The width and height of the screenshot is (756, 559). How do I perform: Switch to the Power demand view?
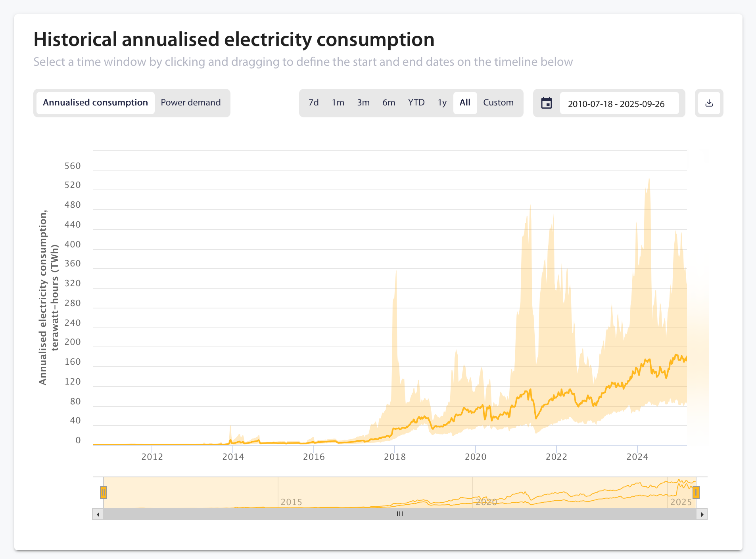[x=191, y=102]
